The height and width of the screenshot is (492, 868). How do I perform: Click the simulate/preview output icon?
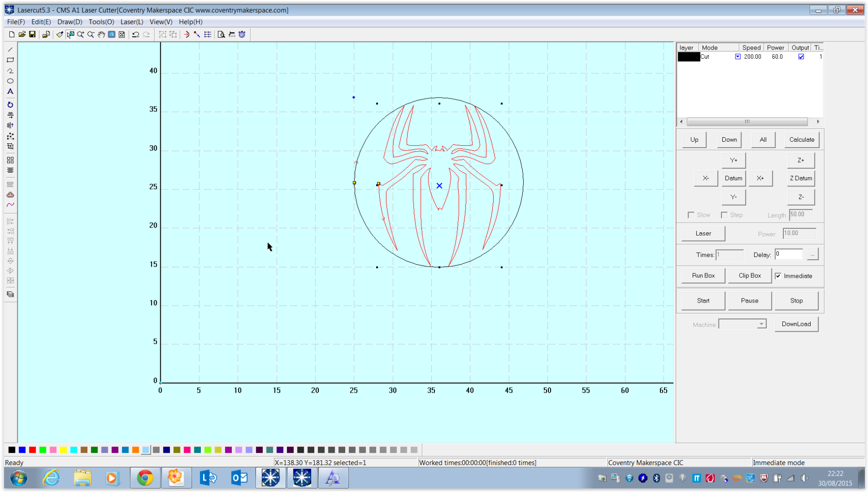coord(221,34)
